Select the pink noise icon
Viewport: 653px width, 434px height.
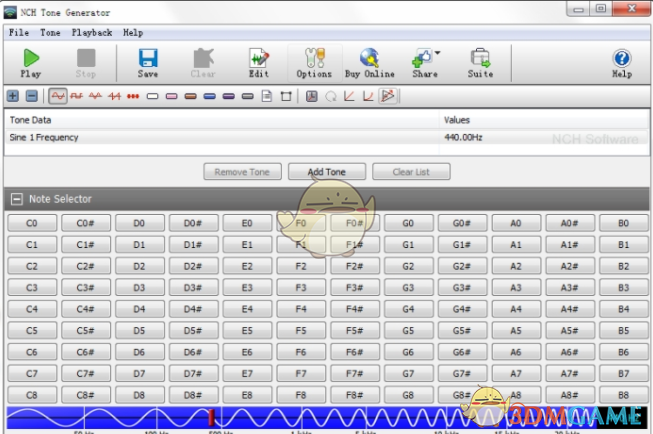coord(172,96)
